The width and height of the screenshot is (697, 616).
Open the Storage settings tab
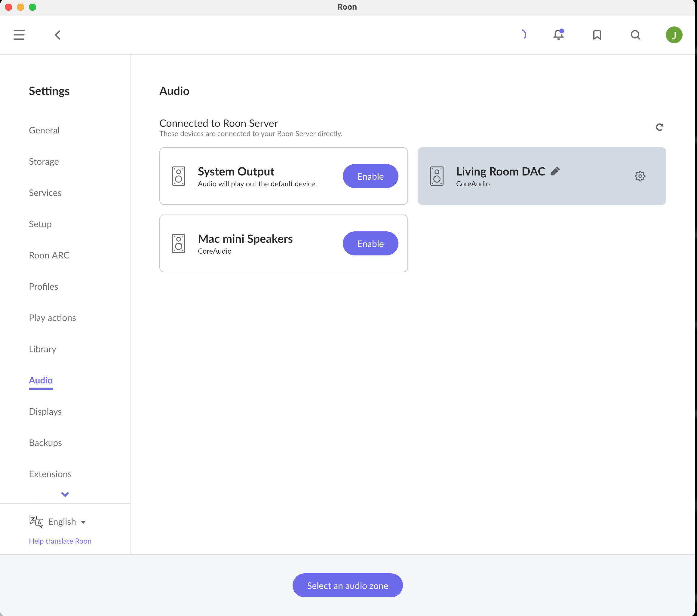[44, 161]
